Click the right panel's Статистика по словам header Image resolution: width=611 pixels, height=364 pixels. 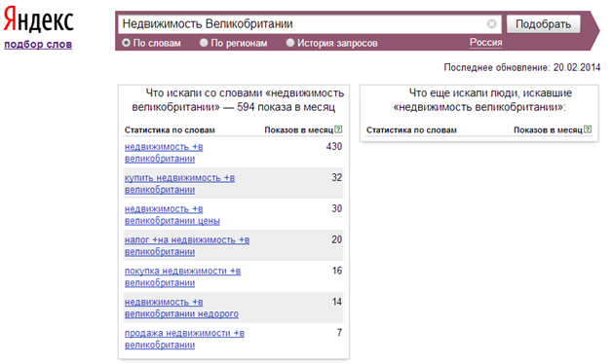pyautogui.click(x=411, y=130)
